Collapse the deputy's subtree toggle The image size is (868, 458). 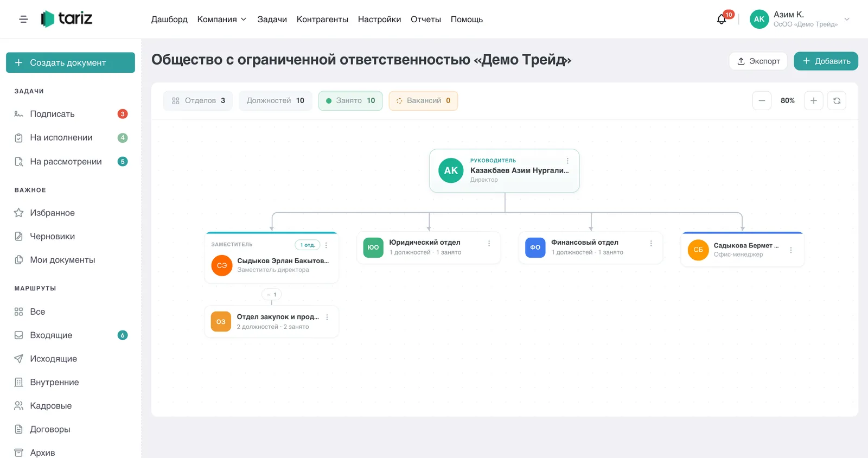point(272,295)
